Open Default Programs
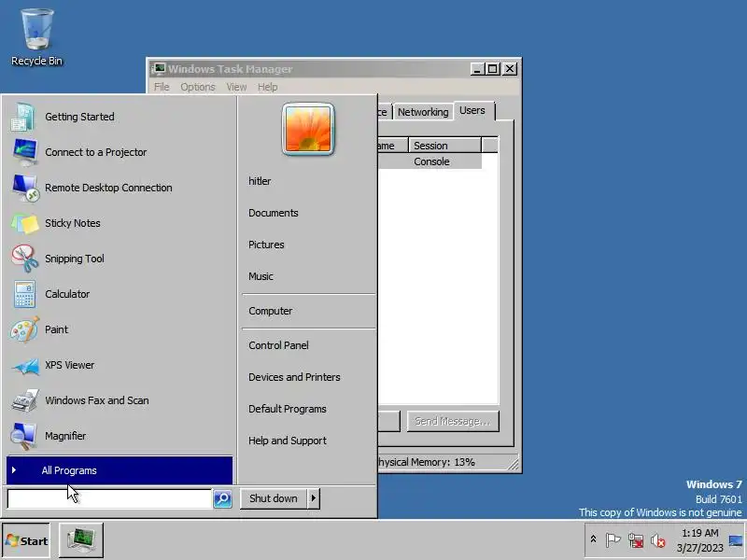Viewport: 747px width, 560px height. pos(288,409)
